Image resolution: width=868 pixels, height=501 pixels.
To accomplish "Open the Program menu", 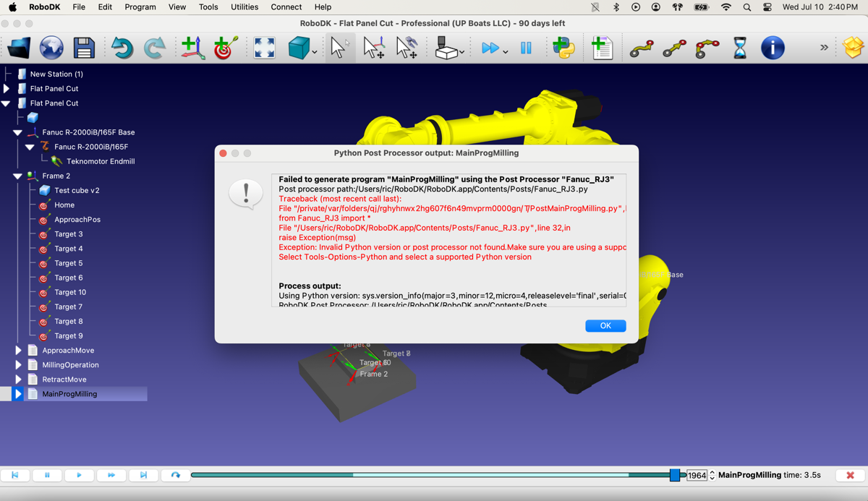I will click(x=140, y=7).
